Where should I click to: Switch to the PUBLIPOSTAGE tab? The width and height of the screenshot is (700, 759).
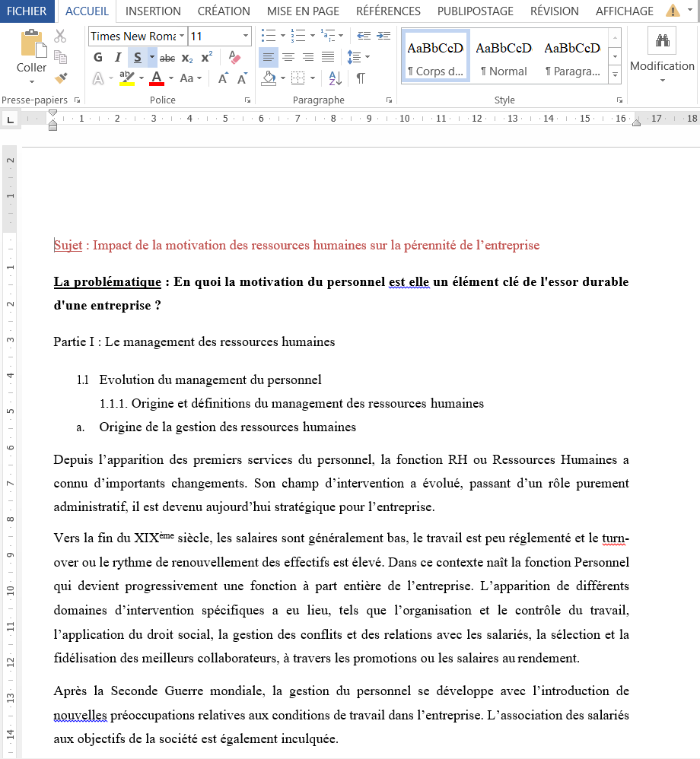476,11
